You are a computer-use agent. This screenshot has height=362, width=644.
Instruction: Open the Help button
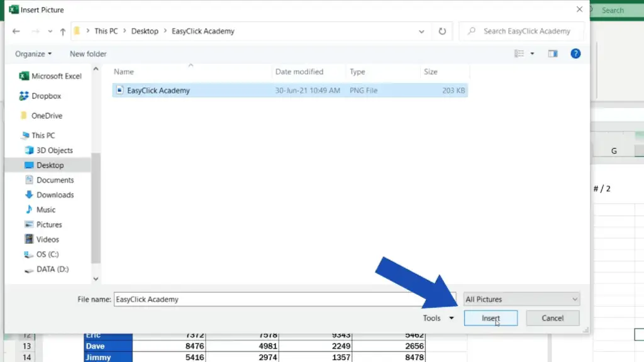(575, 54)
